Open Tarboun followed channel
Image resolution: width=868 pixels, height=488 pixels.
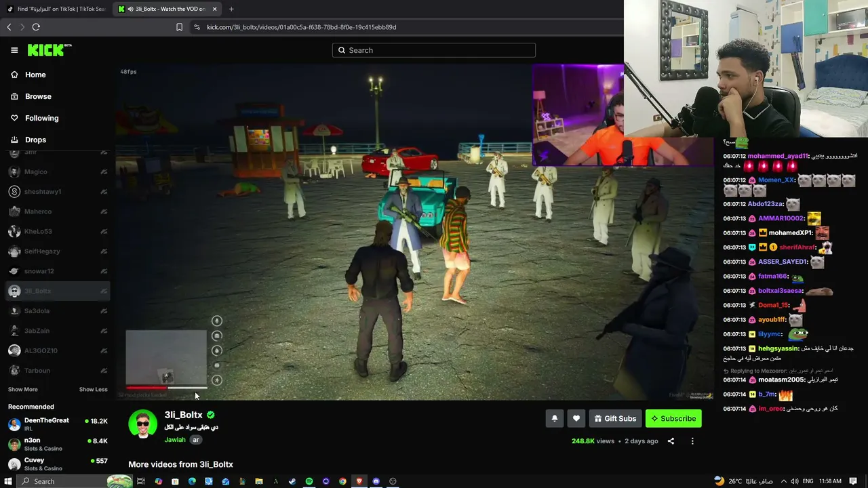point(58,371)
